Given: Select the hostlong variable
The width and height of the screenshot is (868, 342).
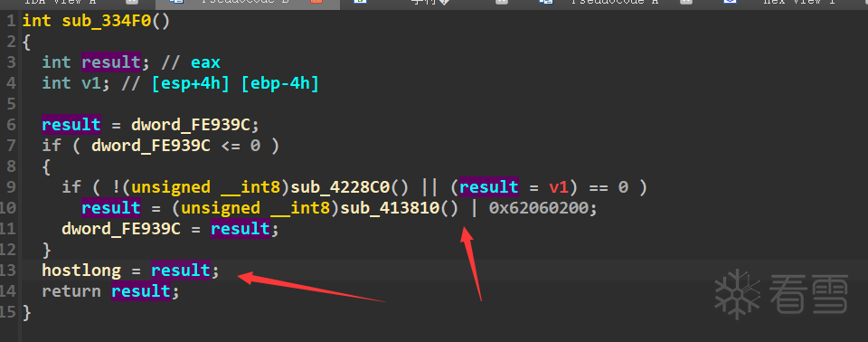Looking at the screenshot, I should click(x=81, y=271).
